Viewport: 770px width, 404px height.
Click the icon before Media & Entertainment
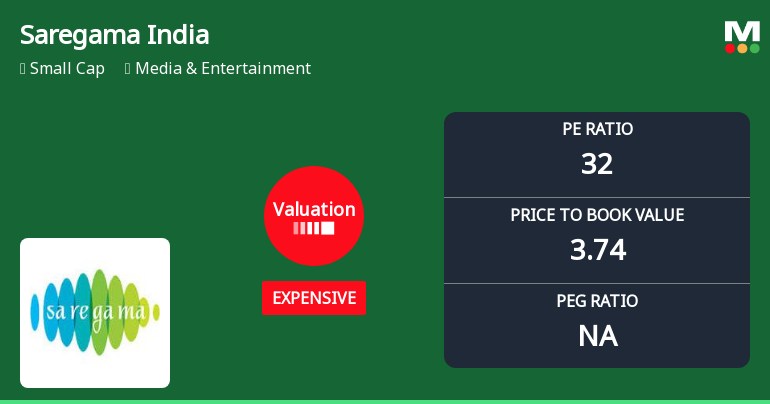point(128,69)
